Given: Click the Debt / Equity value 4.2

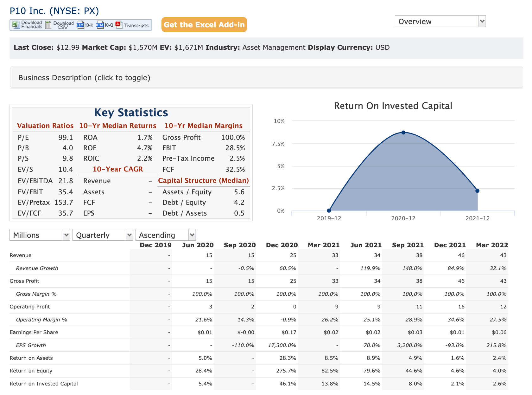Looking at the screenshot, I should [239, 202].
